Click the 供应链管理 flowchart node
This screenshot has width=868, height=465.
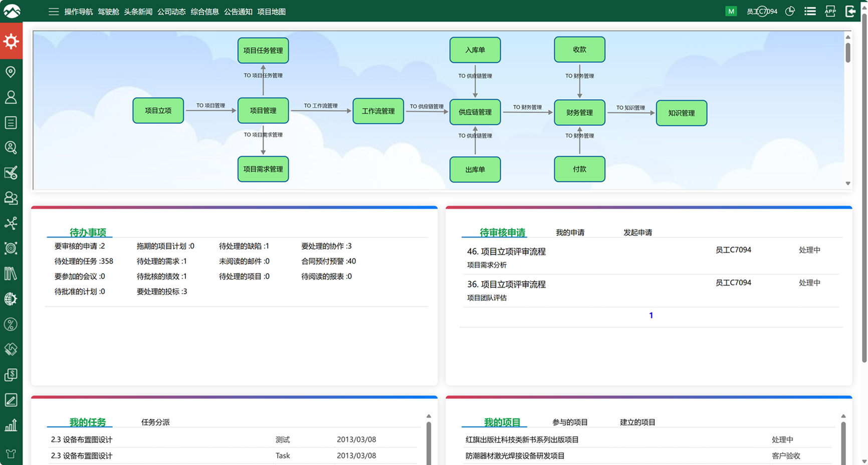click(475, 112)
